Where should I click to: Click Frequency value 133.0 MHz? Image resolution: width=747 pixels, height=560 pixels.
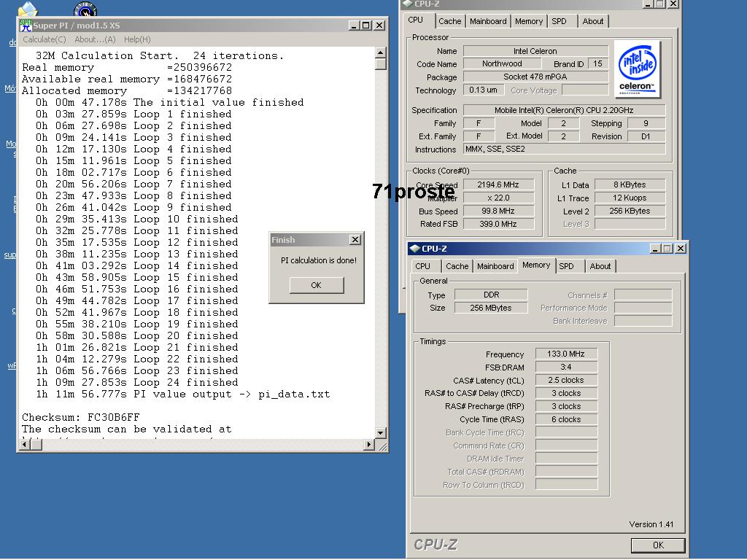tap(566, 354)
